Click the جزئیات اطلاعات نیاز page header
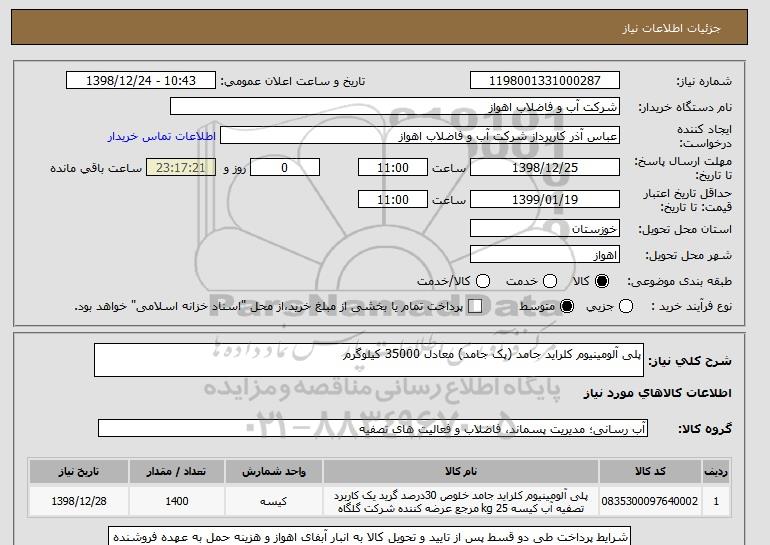 pyautogui.click(x=671, y=28)
